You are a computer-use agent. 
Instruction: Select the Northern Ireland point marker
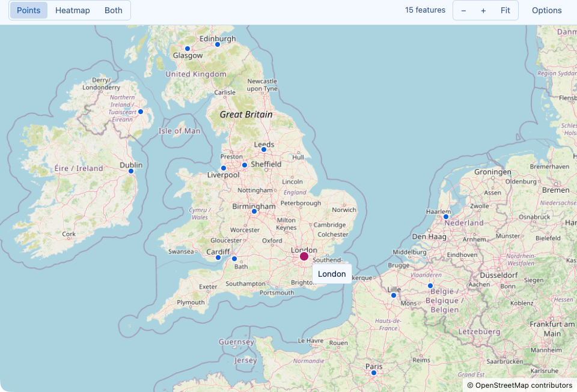tap(141, 111)
